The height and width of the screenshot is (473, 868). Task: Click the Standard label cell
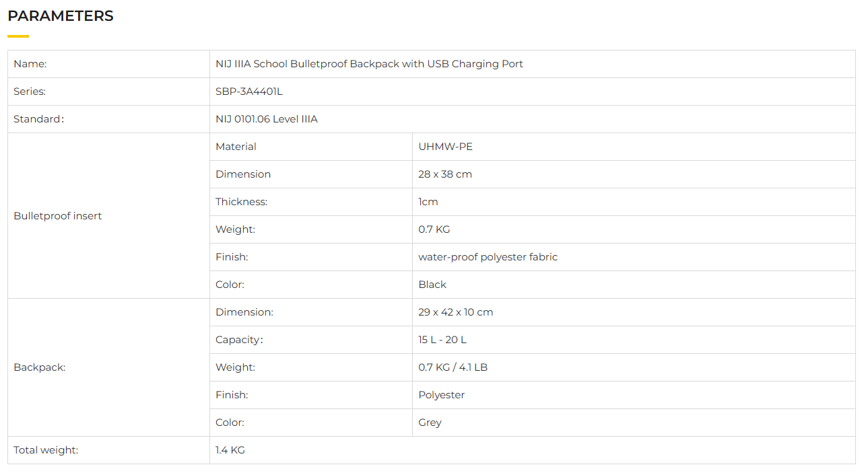[38, 119]
